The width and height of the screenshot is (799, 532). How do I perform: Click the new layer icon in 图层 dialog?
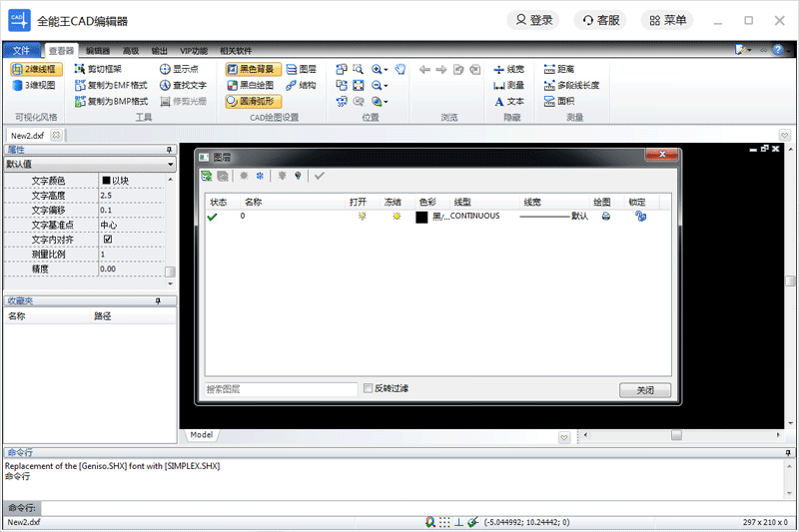(206, 176)
